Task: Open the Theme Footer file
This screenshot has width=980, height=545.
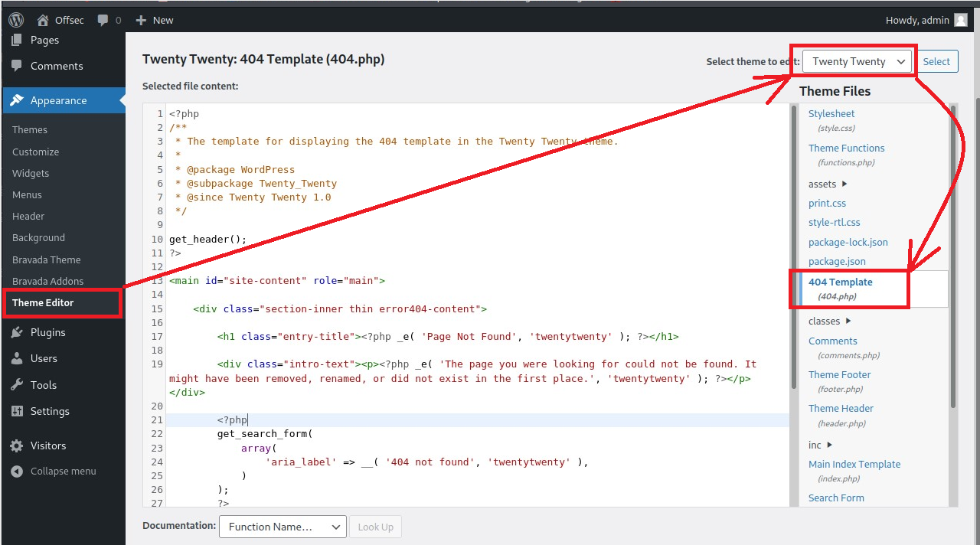Action: click(x=839, y=375)
